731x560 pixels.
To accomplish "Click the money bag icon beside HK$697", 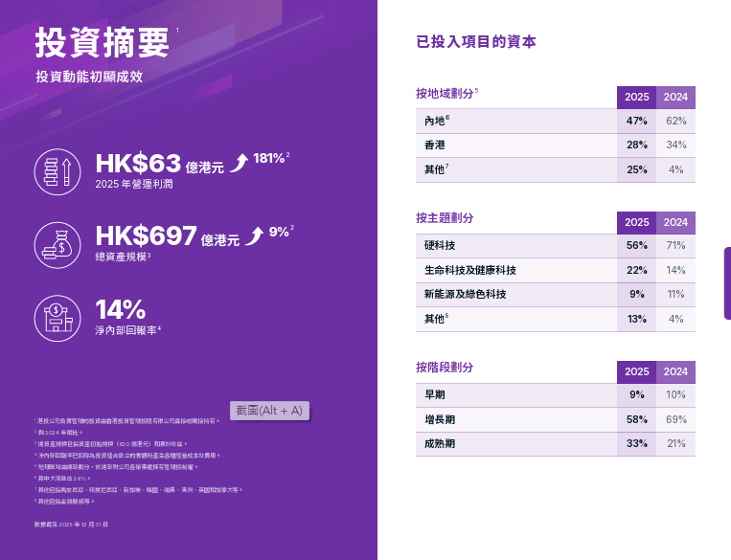I will (57, 245).
